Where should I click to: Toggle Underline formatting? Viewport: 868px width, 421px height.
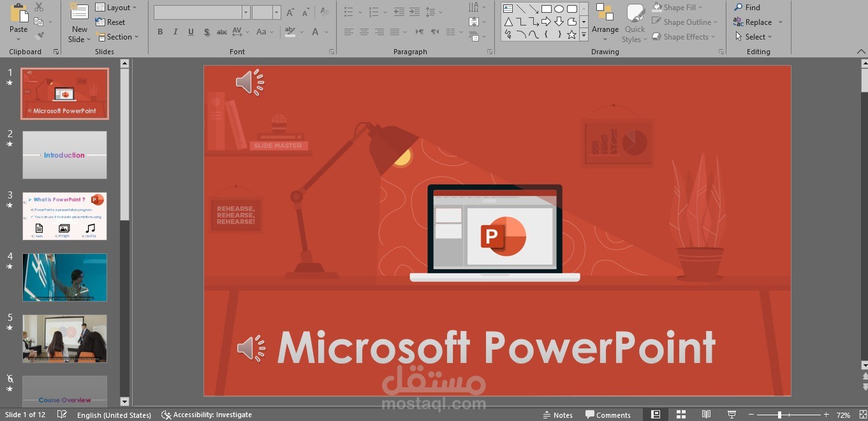pos(191,32)
